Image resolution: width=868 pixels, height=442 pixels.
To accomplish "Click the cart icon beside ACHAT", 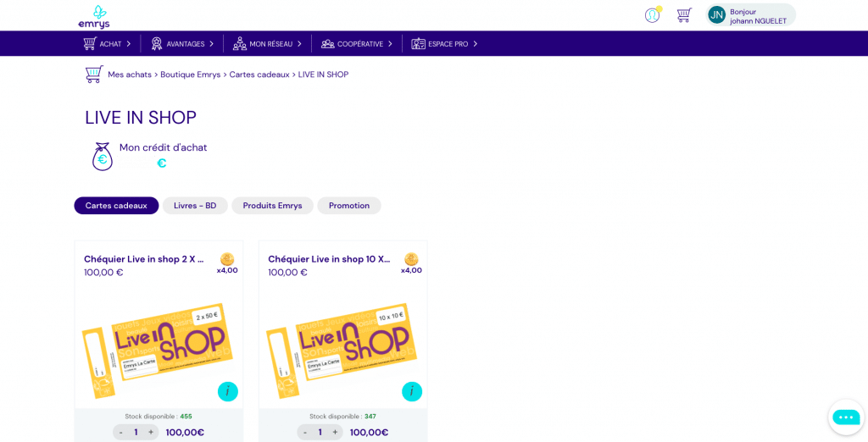I will click(x=90, y=44).
